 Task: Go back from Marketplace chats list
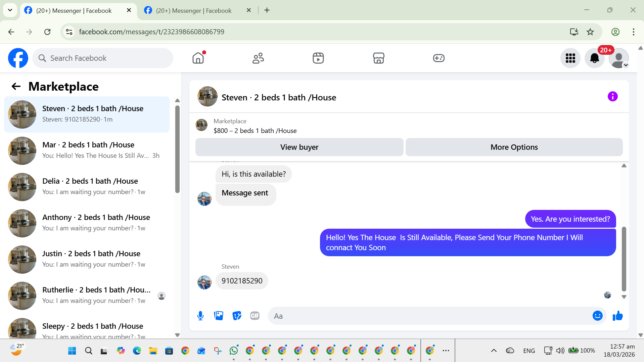pos(16,86)
